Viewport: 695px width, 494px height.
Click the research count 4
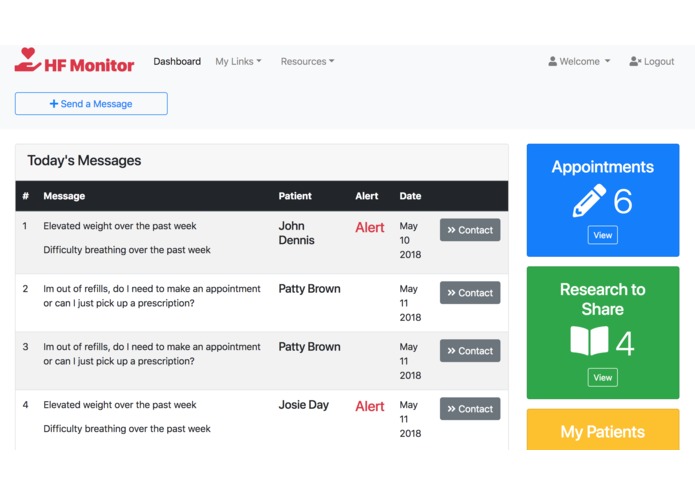pyautogui.click(x=625, y=343)
